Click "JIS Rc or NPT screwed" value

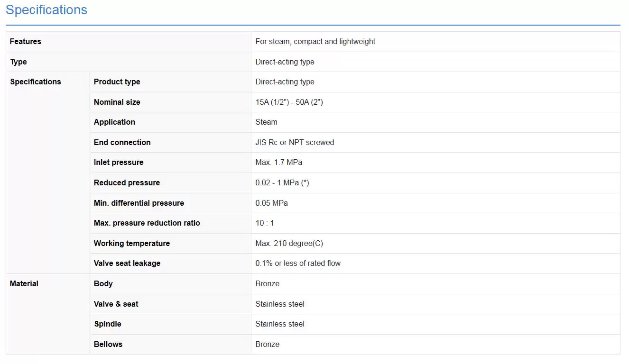click(x=295, y=143)
